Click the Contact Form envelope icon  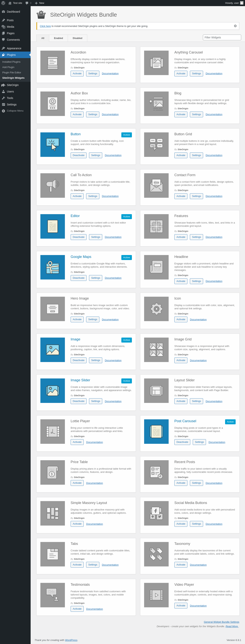156,186
